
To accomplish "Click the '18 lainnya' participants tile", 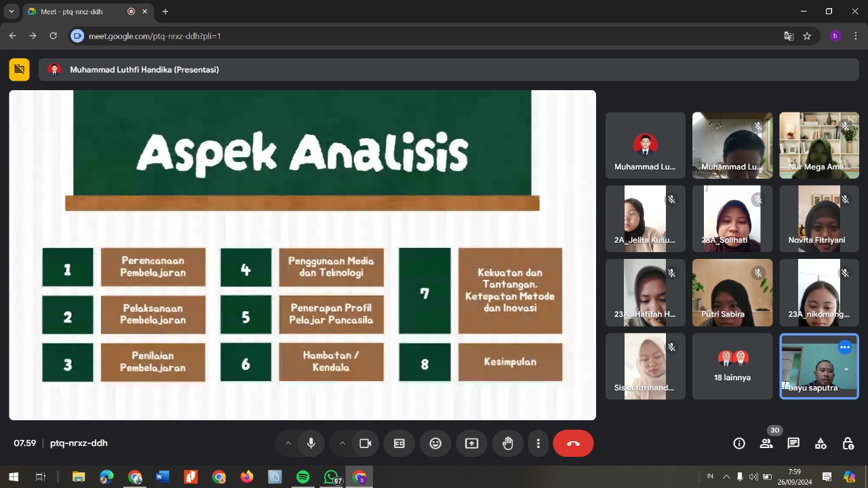I will [x=732, y=366].
